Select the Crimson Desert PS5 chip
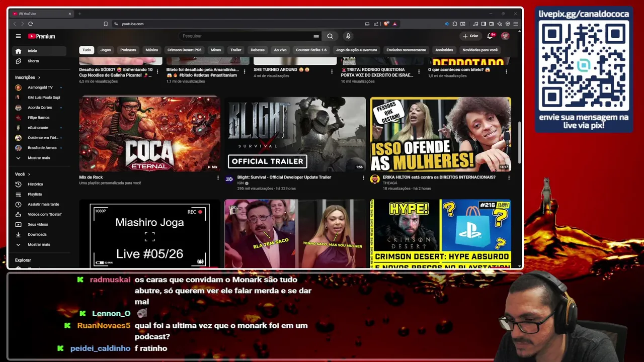 pos(184,50)
